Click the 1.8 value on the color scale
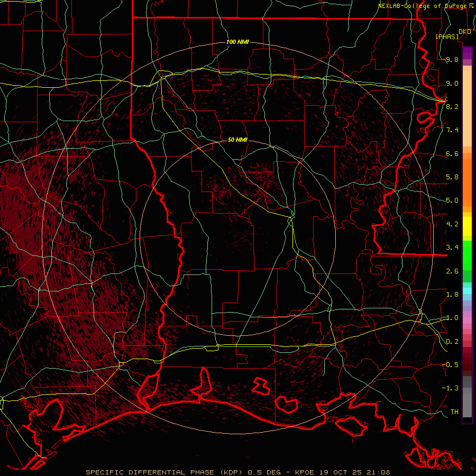 [x=452, y=295]
